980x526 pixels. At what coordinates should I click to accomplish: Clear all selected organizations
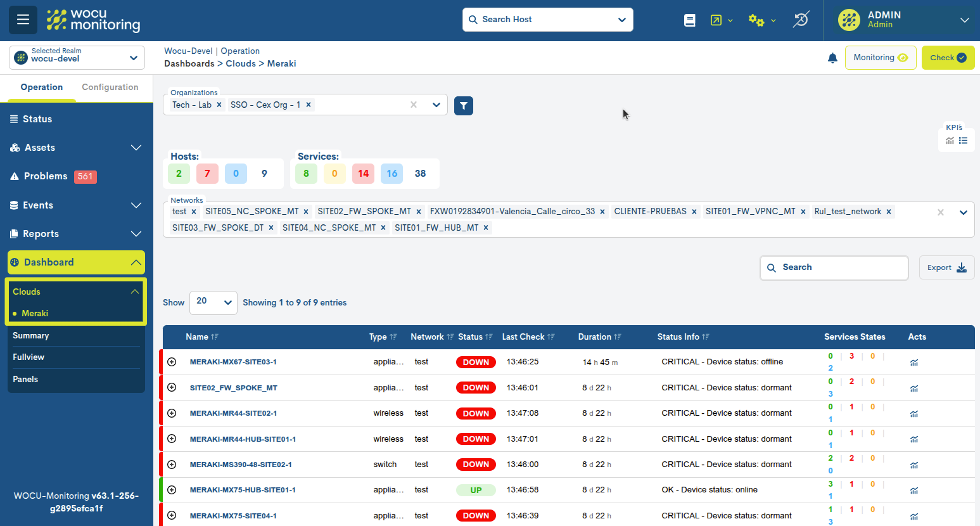tap(414, 105)
